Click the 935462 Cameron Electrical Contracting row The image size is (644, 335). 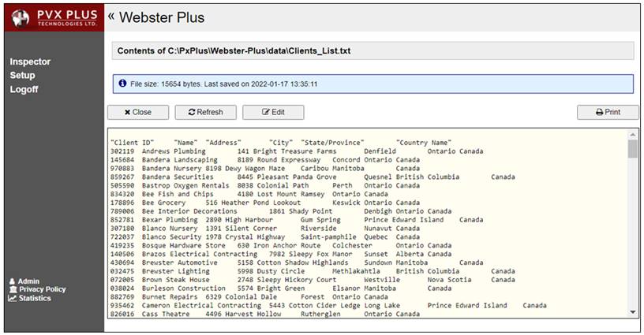coord(328,306)
